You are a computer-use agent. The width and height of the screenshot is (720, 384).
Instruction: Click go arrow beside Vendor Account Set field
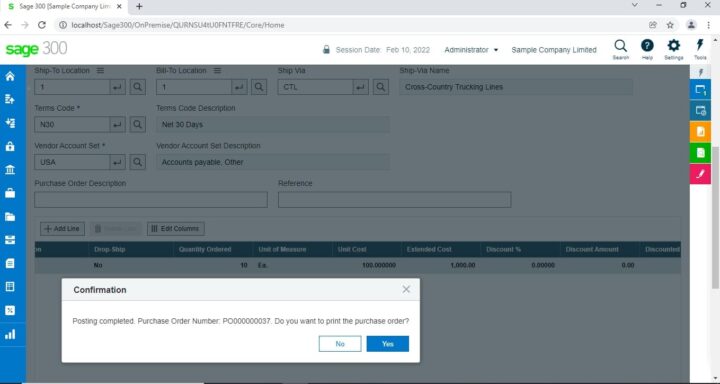click(x=118, y=162)
